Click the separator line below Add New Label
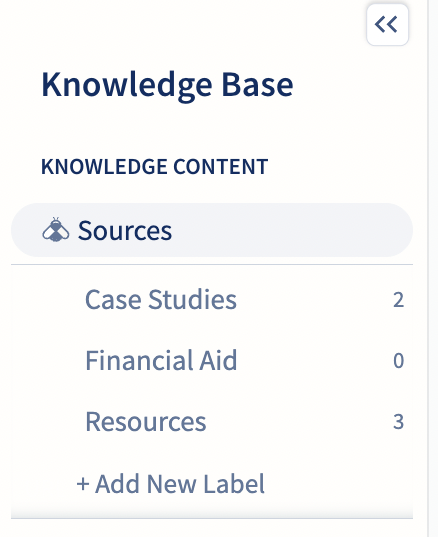Screen dimensions: 438x537 click(x=212, y=519)
